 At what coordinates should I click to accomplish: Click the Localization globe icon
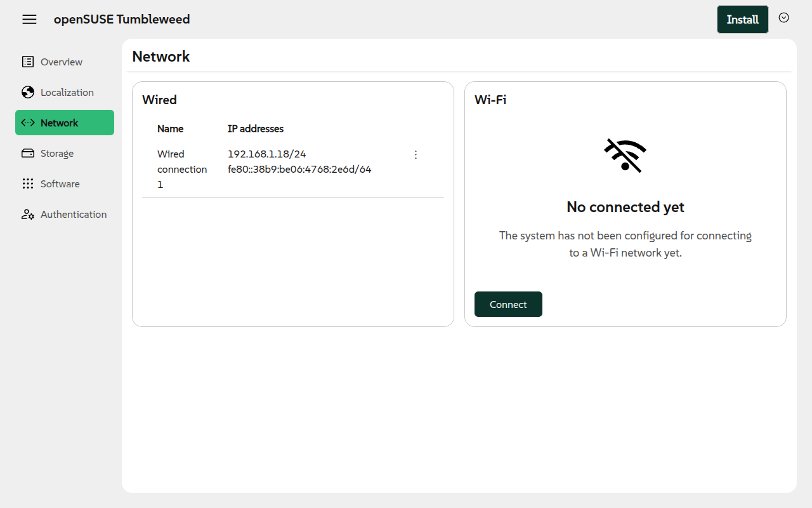28,92
